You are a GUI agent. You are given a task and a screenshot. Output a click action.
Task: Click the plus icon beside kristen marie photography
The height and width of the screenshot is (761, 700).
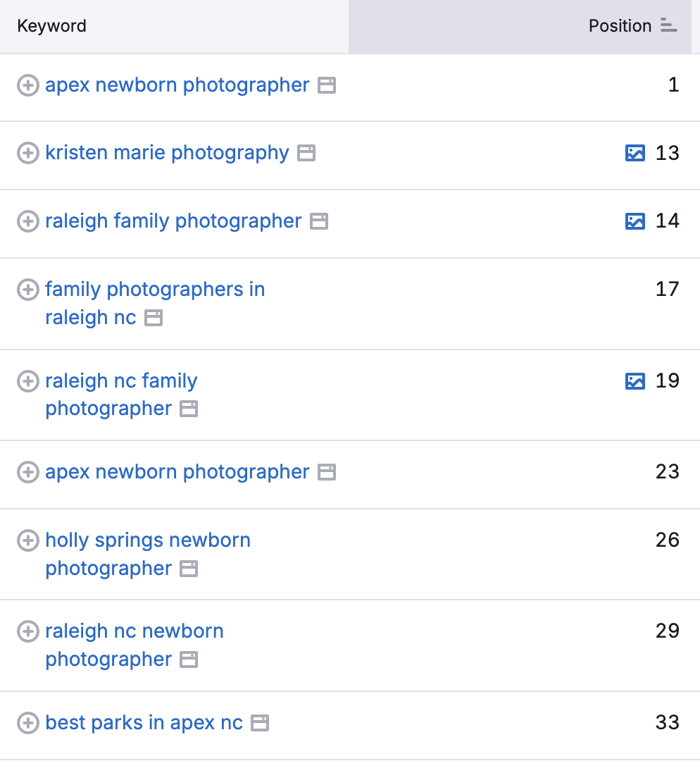pos(28,153)
